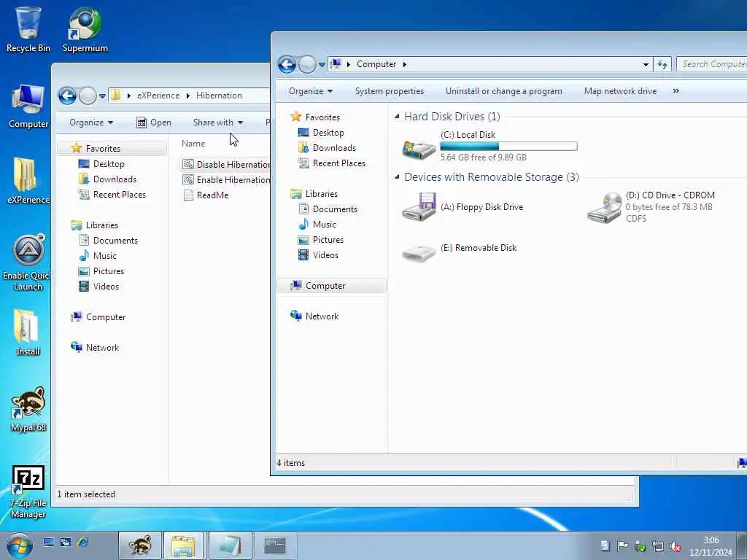Image resolution: width=747 pixels, height=560 pixels.
Task: Click Map network drive
Action: [x=620, y=91]
